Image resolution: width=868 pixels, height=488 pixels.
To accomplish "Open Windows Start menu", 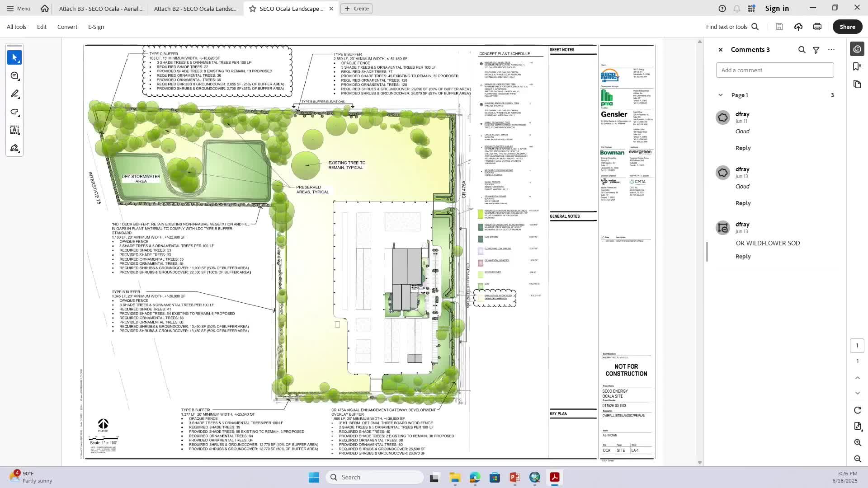I will coord(314,477).
